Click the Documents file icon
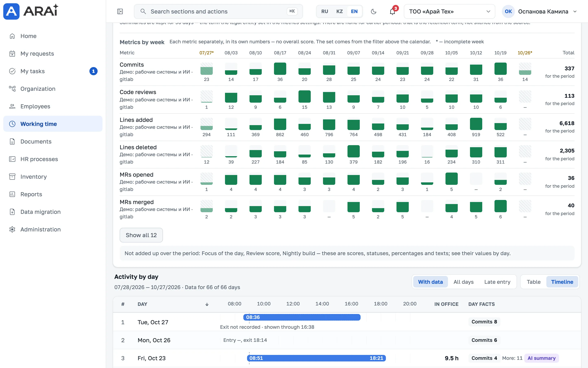Screen dimensions: 588x368 (12, 141)
